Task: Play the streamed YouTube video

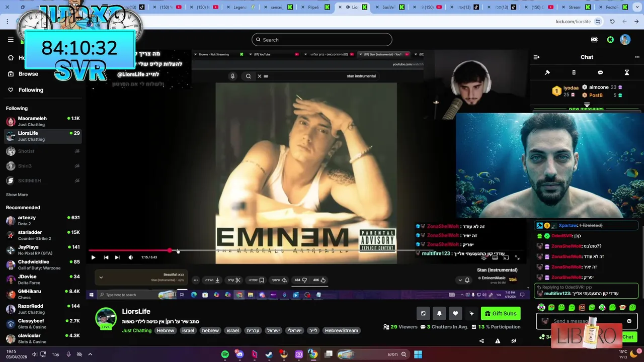Action: [93, 257]
